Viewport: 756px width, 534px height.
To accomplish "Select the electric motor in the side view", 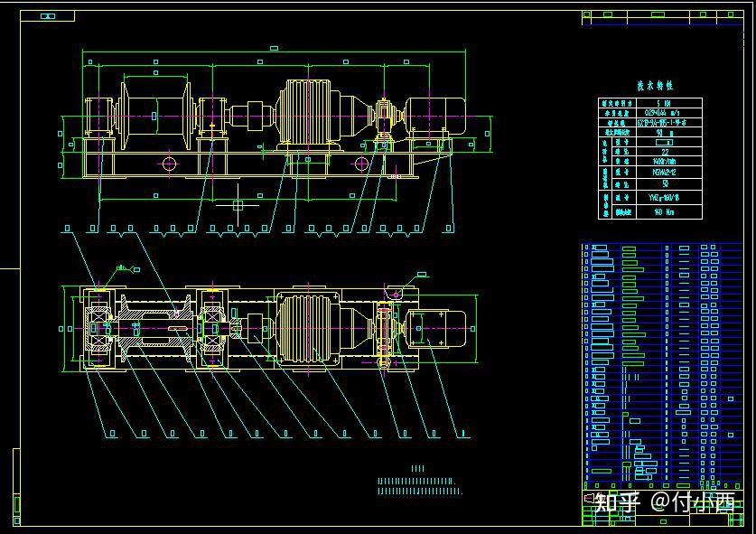I will coord(434,116).
